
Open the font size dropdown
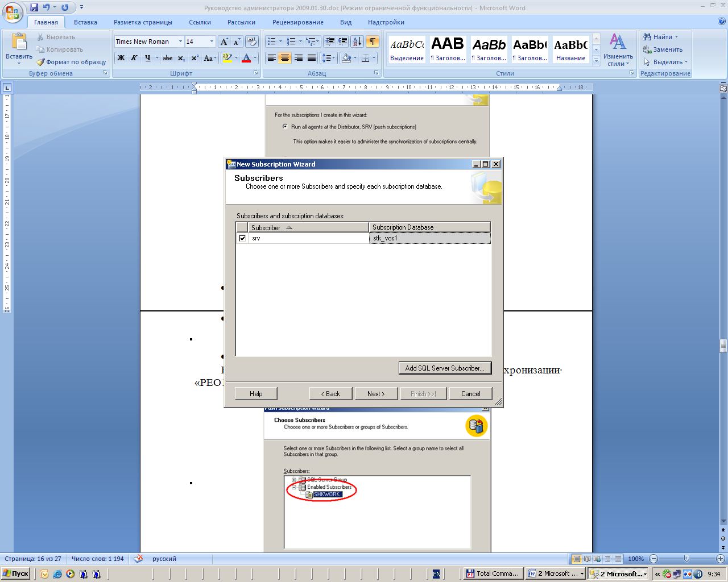pos(212,41)
